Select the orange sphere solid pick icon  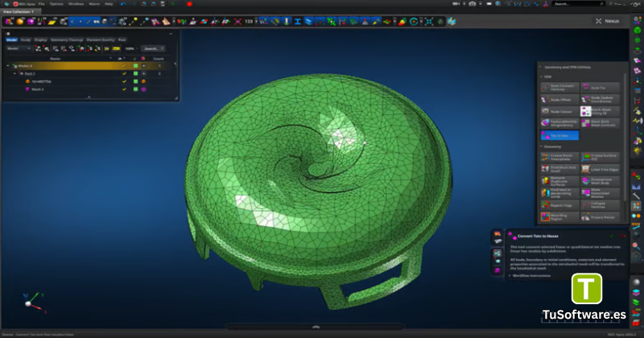pyautogui.click(x=19, y=22)
